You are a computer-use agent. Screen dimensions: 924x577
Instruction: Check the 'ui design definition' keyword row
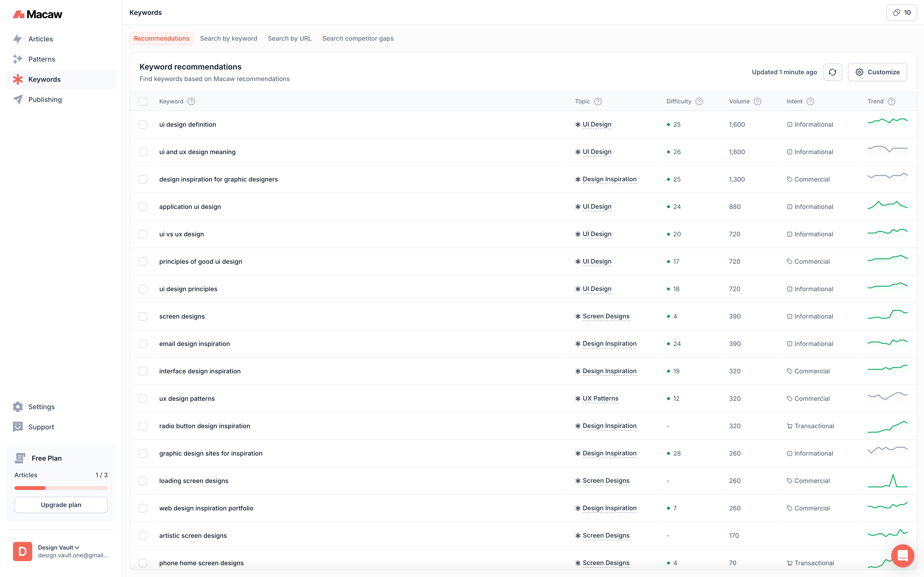tap(143, 125)
